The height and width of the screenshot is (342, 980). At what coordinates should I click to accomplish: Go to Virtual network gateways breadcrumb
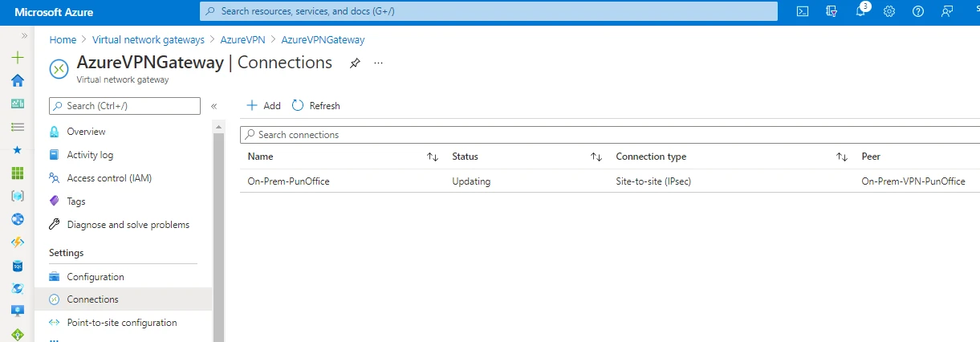pyautogui.click(x=150, y=39)
